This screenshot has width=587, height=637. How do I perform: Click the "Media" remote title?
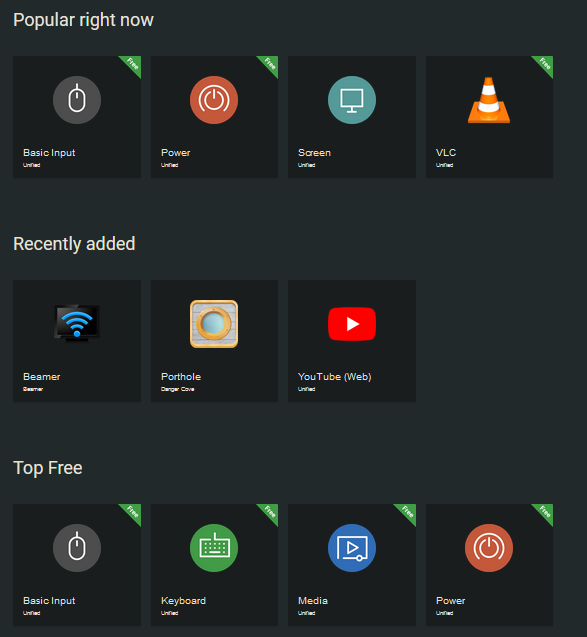coord(313,600)
